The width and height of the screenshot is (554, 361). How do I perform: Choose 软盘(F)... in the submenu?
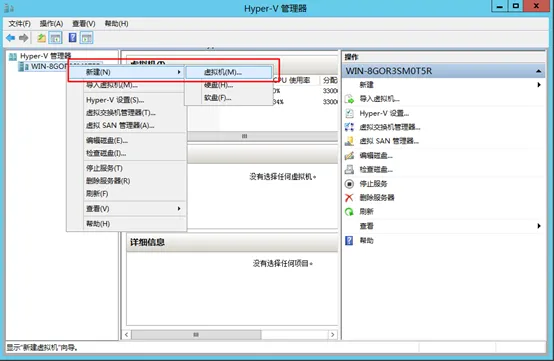(x=229, y=98)
